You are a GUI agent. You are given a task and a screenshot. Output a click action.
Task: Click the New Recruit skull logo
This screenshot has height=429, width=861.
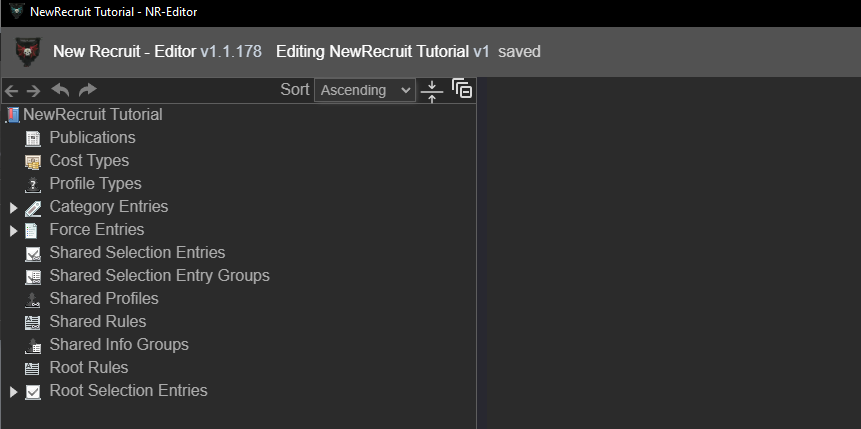point(27,52)
